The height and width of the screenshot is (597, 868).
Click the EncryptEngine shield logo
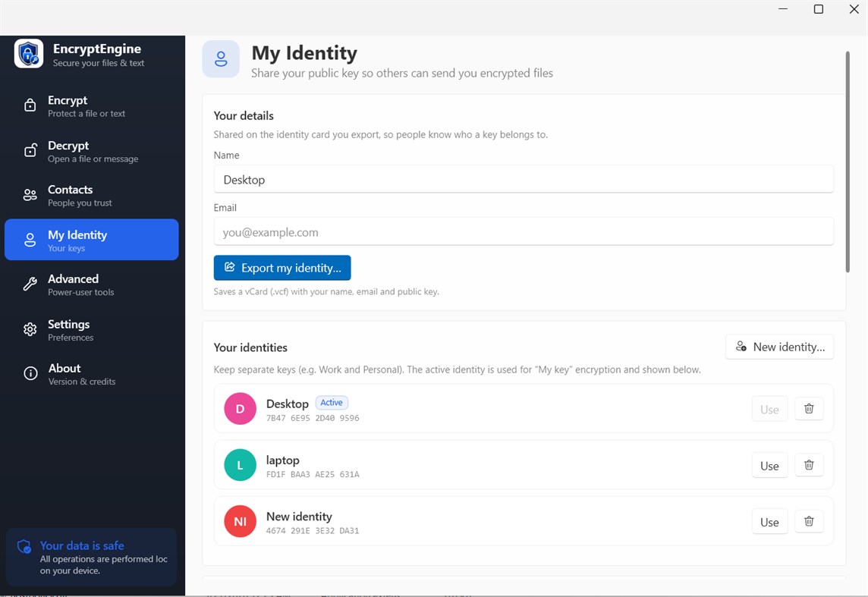pyautogui.click(x=29, y=54)
